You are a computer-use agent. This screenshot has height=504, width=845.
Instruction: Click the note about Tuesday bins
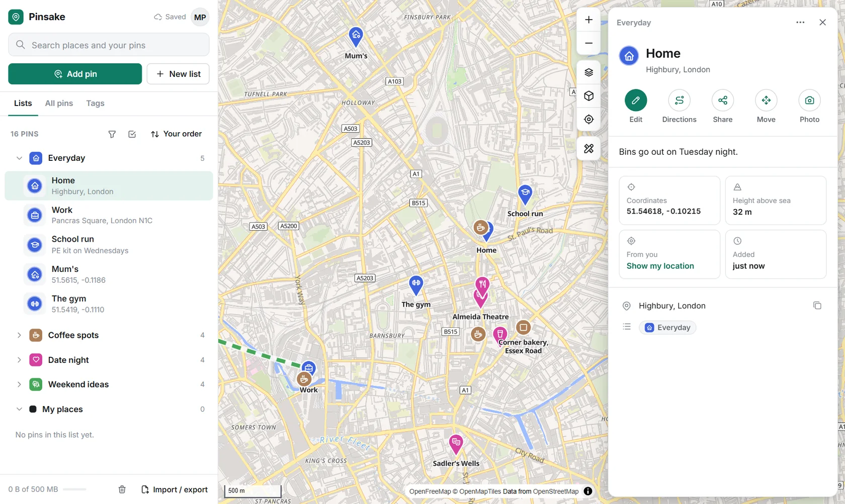point(678,152)
